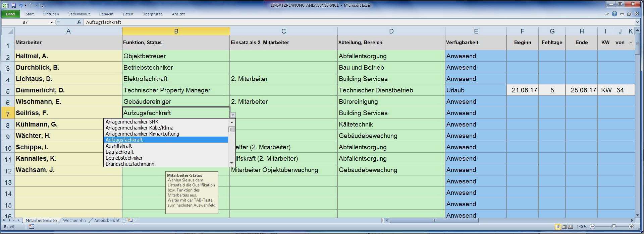Image resolution: width=644 pixels, height=234 pixels.
Task: Click the Excel application icon in title bar
Action: tap(5, 5)
